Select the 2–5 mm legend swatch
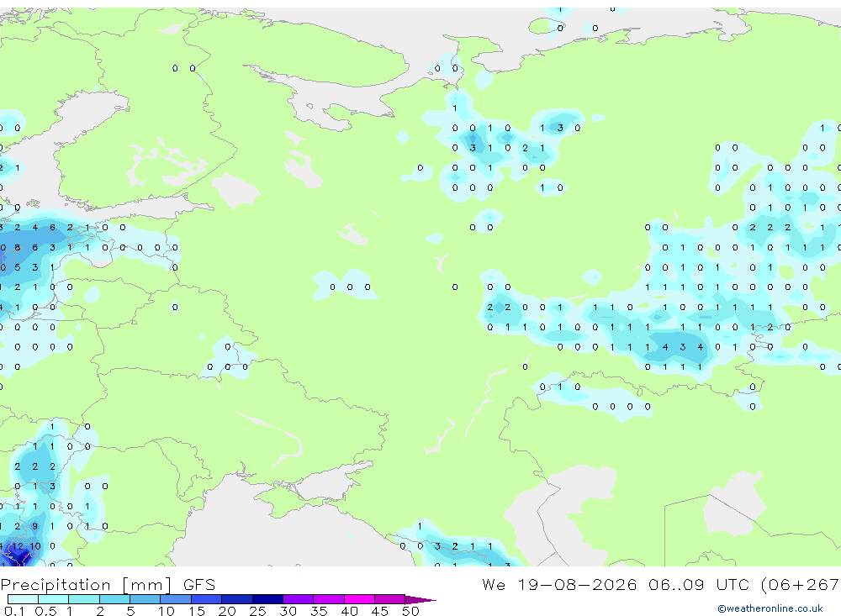The height and width of the screenshot is (616, 841). (114, 599)
